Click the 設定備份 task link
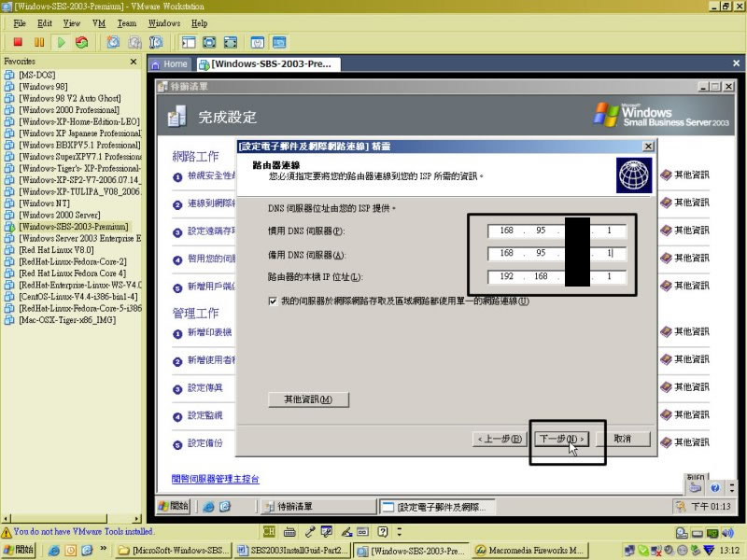Screen dimensions: 747x560 tap(204, 443)
